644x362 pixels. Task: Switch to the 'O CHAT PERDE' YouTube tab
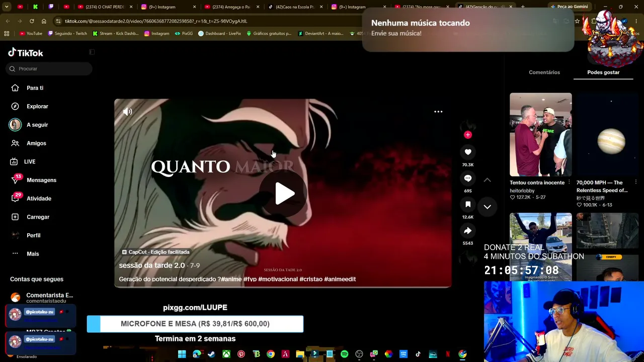click(105, 7)
